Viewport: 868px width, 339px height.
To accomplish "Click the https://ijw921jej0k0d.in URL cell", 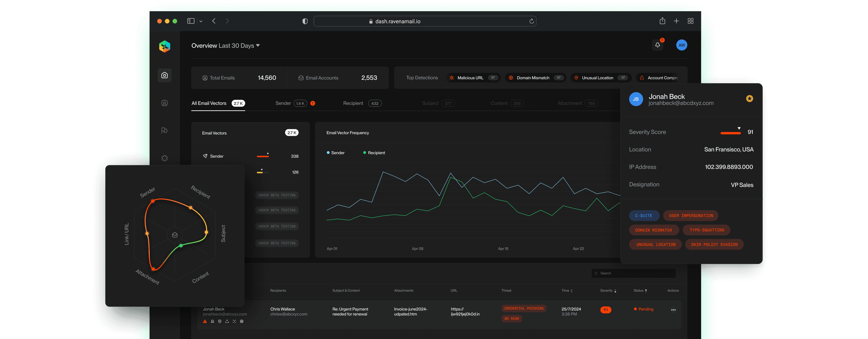I will [x=465, y=312].
